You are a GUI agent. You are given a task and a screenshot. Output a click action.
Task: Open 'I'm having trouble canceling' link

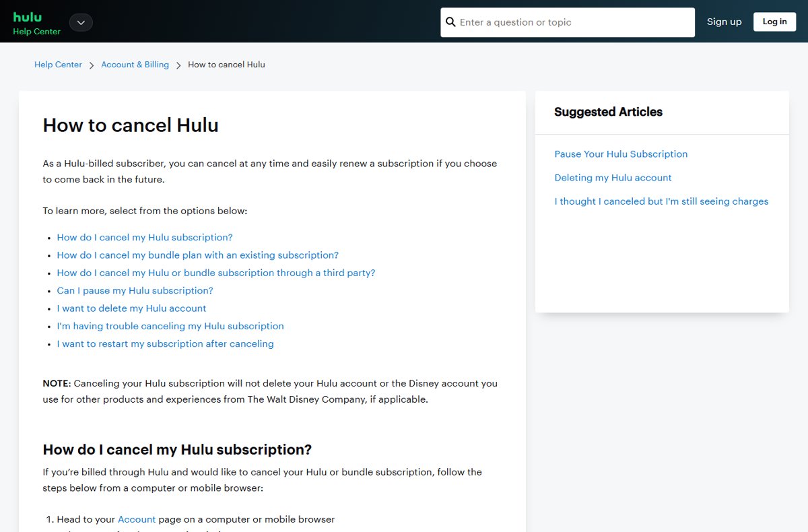(x=170, y=326)
